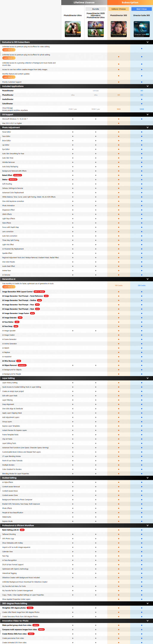Select the Lifetime License header tab

click(84, 3)
